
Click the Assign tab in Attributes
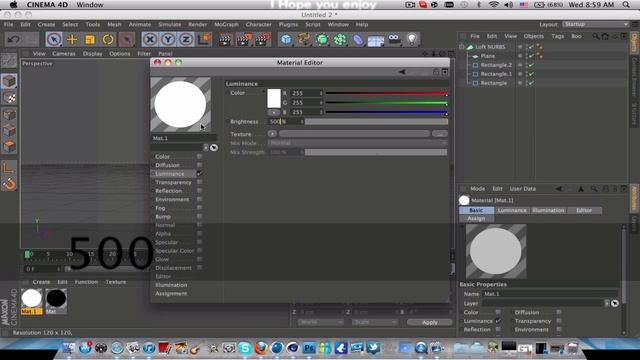point(476,219)
